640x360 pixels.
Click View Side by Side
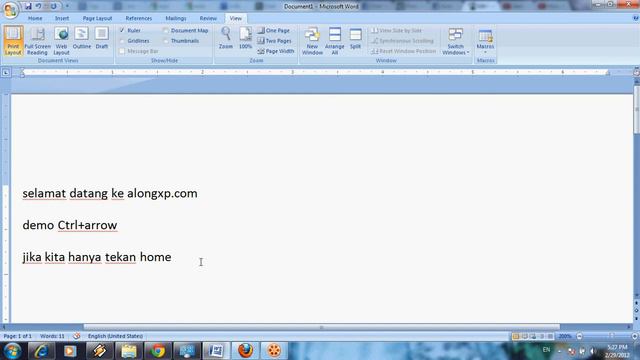point(396,30)
